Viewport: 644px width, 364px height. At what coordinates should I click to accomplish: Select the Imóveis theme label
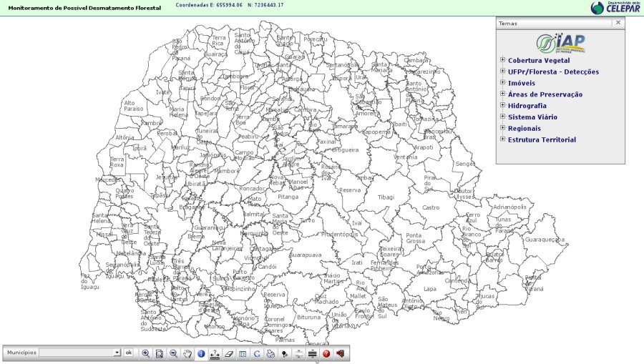point(521,83)
